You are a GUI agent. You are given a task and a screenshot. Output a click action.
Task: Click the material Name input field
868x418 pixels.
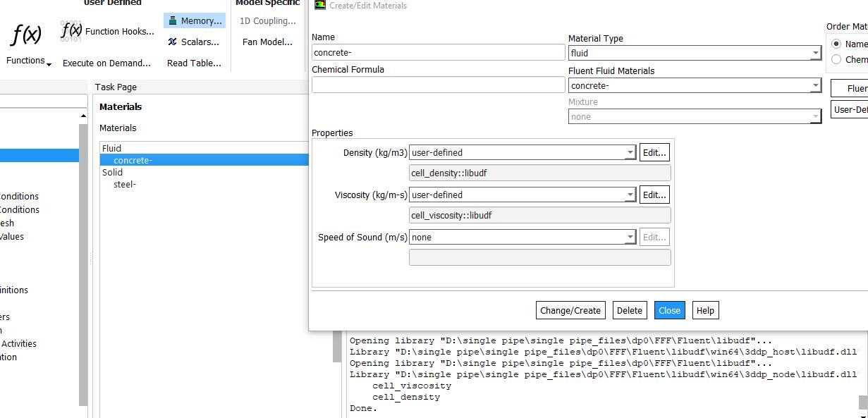(x=439, y=52)
